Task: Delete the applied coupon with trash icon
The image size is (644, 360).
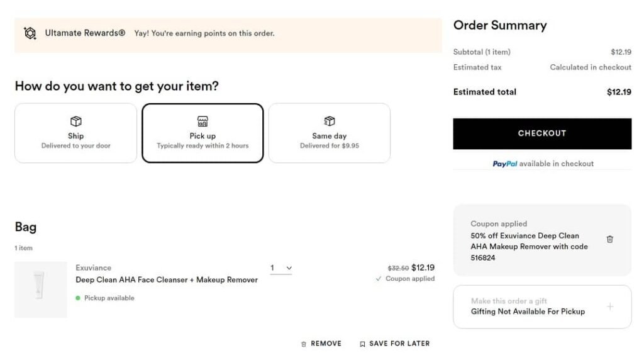Action: click(x=609, y=239)
